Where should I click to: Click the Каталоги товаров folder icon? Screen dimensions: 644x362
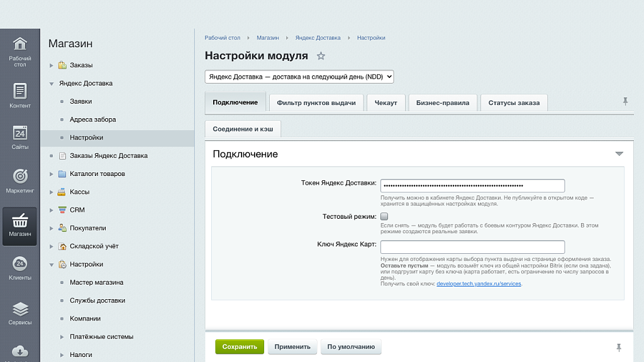pos(62,173)
